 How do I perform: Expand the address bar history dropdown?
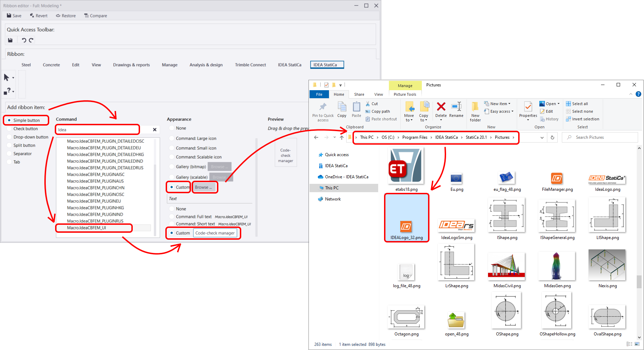point(542,138)
